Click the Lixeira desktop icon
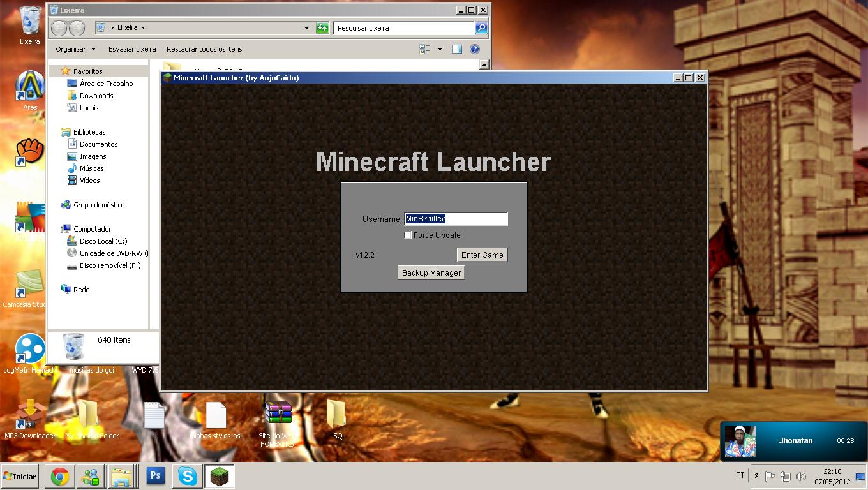Screen dimensions: 868x490 click(29, 26)
